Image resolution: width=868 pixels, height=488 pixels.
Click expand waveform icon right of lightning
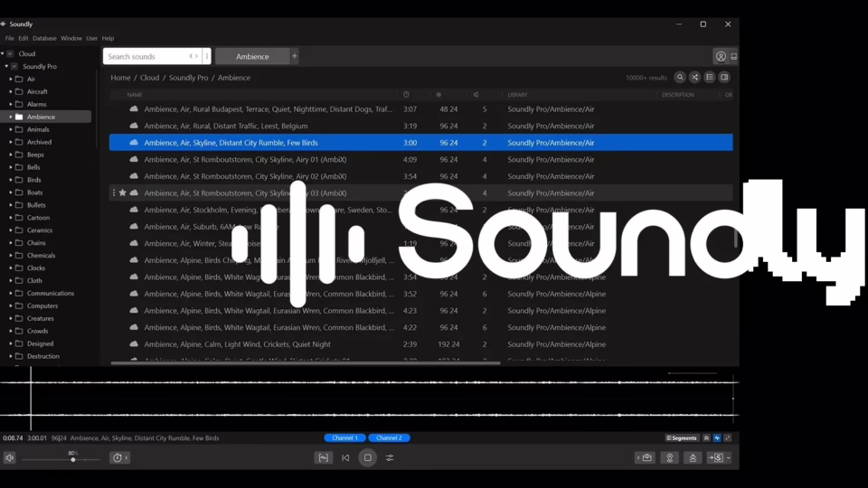click(x=728, y=438)
